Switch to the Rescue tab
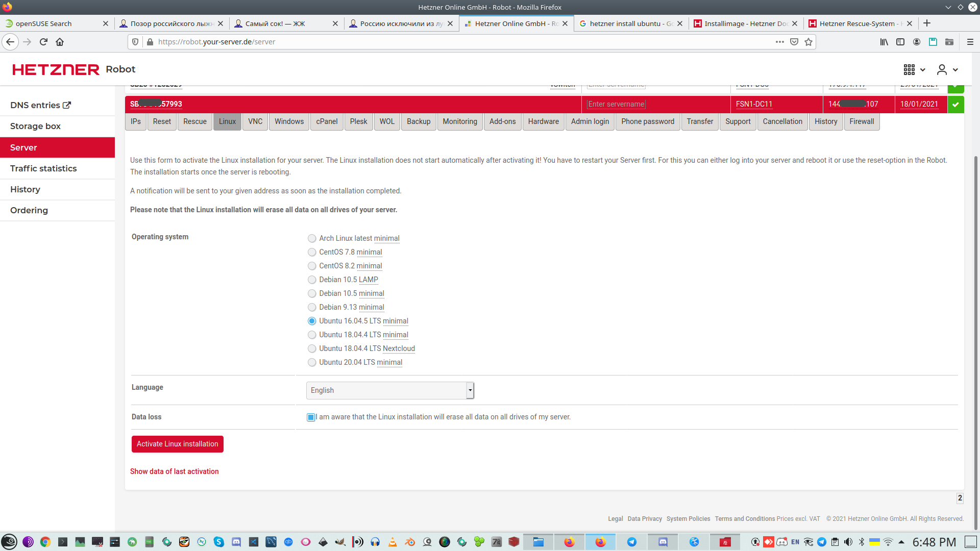Screen dimensions: 980x551 click(195, 121)
